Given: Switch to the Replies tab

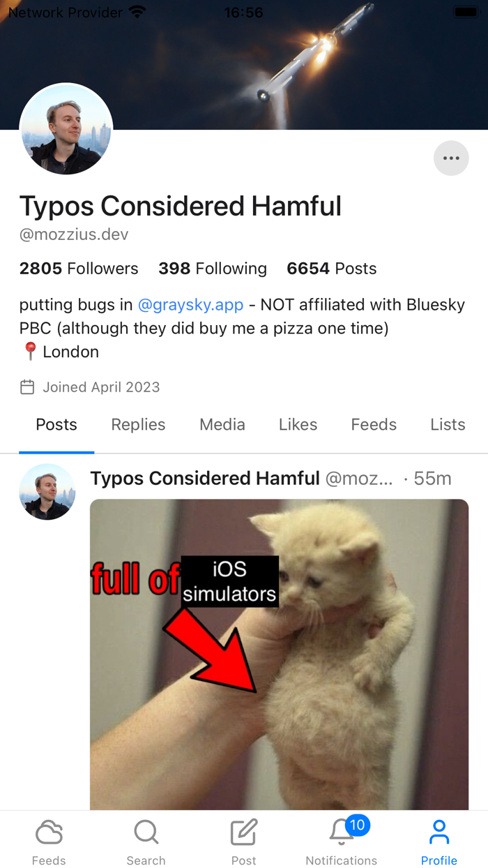Looking at the screenshot, I should tap(138, 424).
